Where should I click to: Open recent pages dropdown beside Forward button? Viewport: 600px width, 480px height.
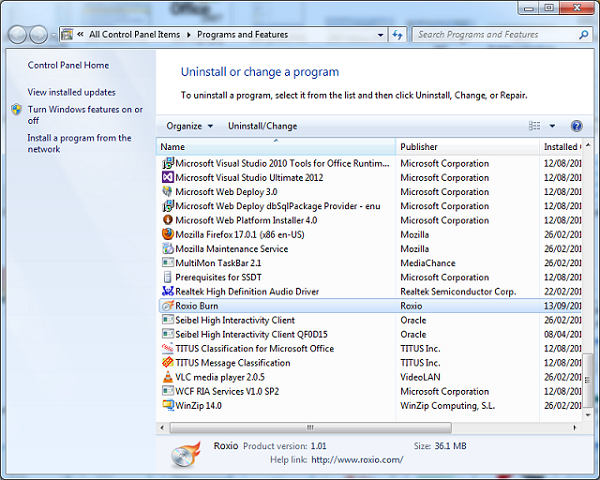(53, 35)
